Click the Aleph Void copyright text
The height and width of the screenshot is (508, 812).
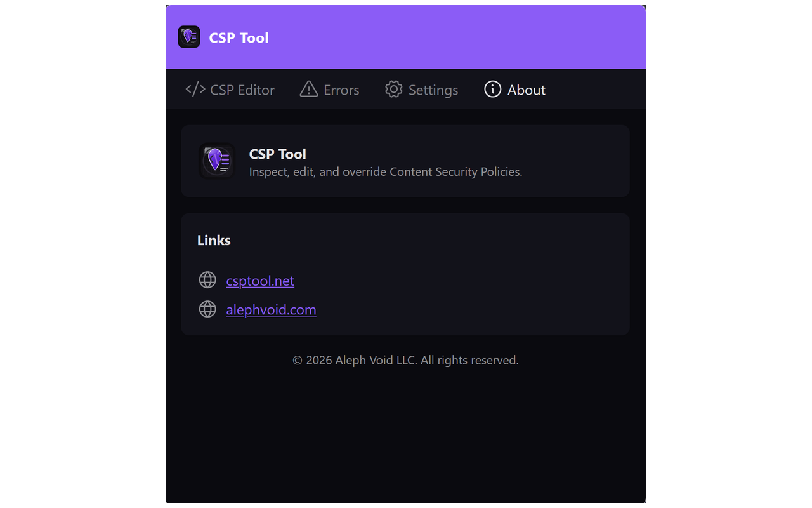click(x=405, y=359)
